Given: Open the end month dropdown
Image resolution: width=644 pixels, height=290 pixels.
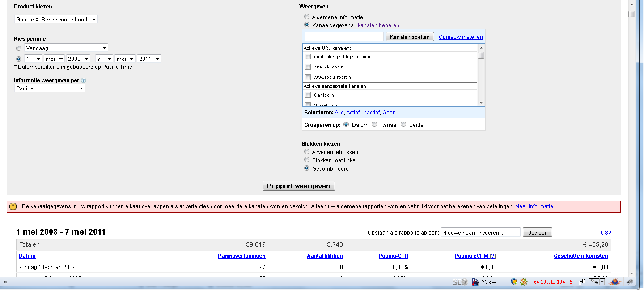Looking at the screenshot, I should [125, 59].
